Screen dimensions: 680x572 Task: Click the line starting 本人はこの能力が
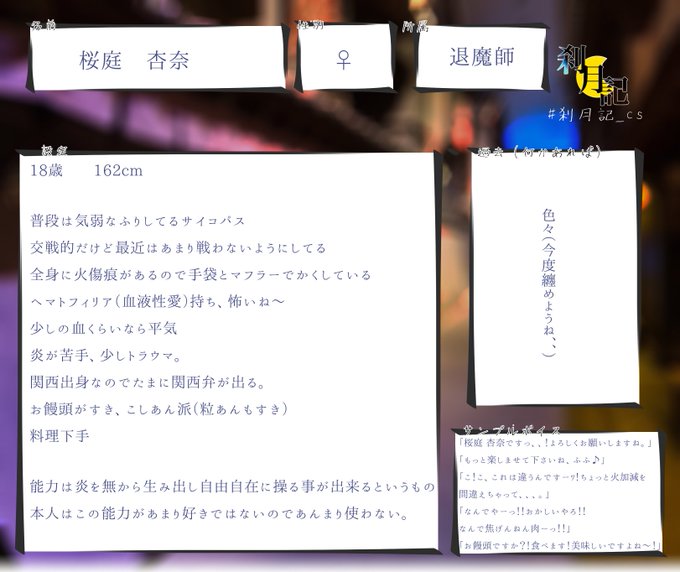pos(219,513)
